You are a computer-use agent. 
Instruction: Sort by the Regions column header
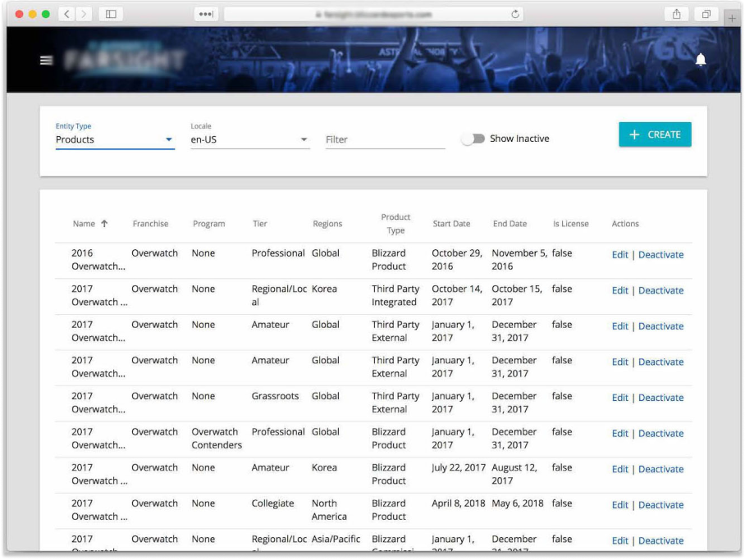(x=327, y=224)
